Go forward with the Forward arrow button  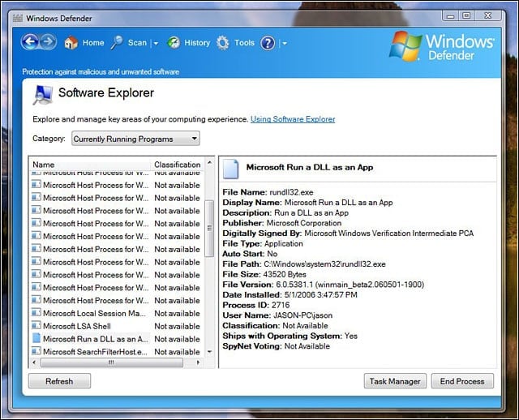[x=49, y=42]
